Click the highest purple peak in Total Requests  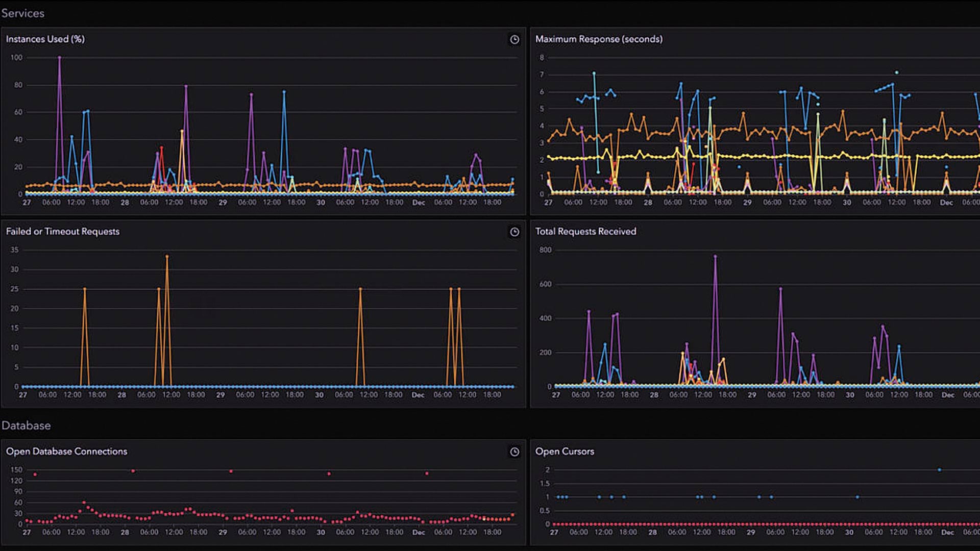point(715,257)
